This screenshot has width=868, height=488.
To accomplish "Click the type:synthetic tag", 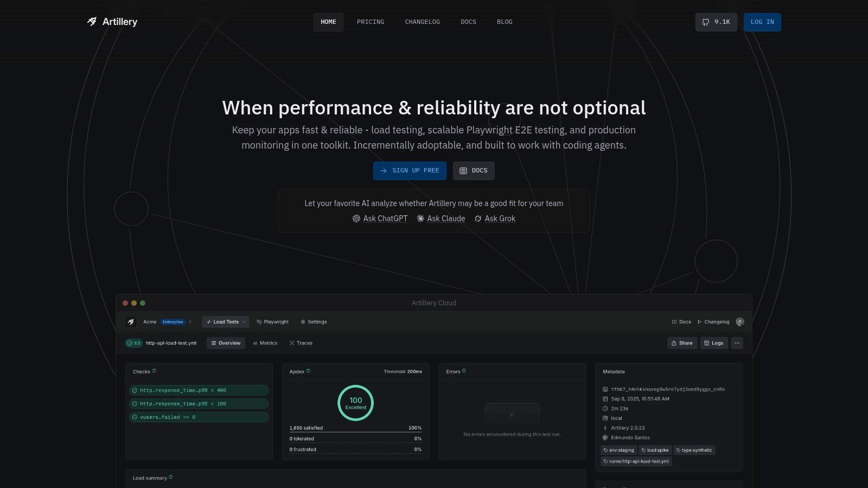I will [694, 450].
